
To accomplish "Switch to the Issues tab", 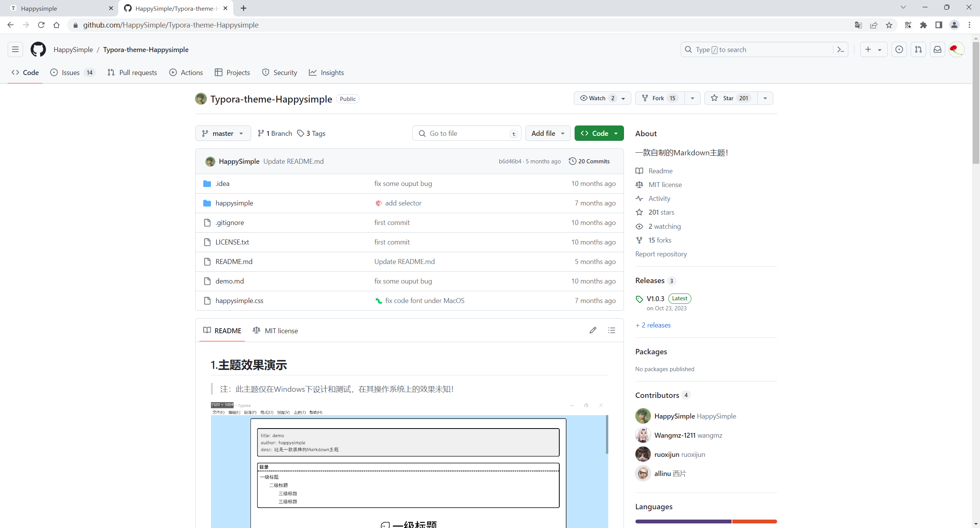I will pos(73,73).
